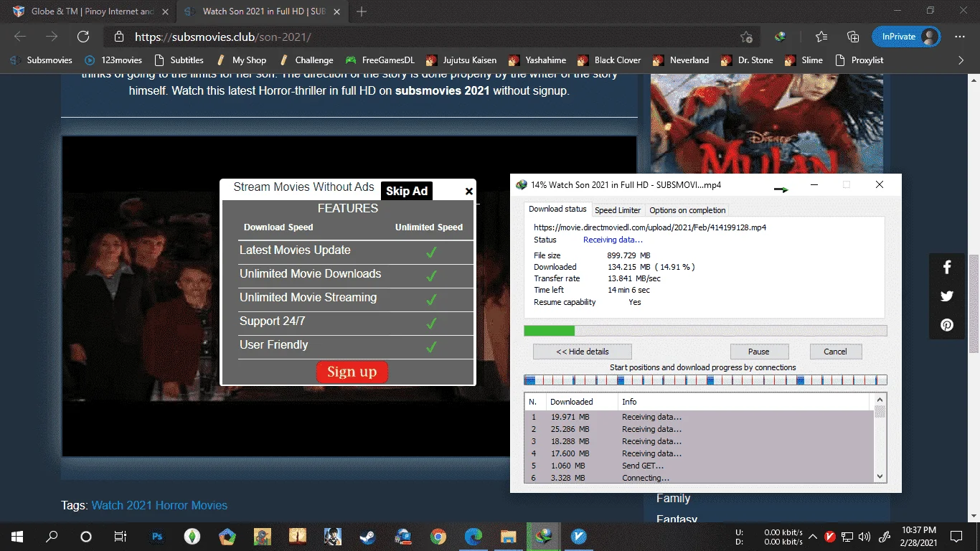
Task: Open the Black Clover bookmark
Action: (609, 60)
